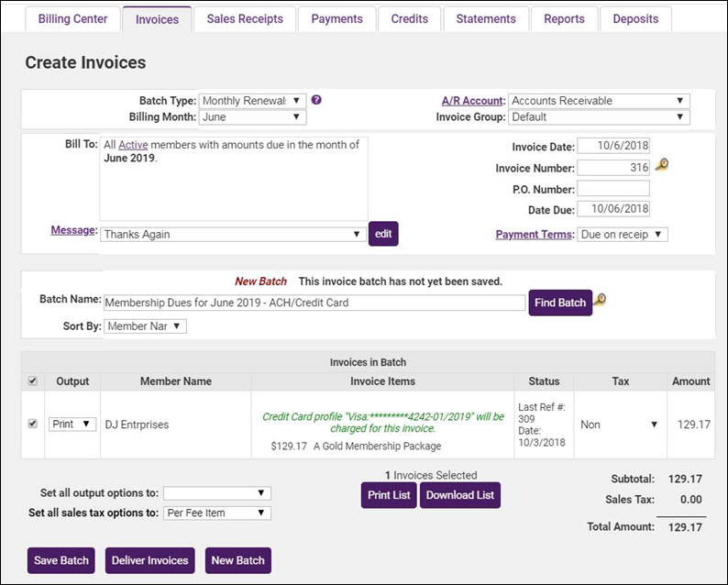The width and height of the screenshot is (728, 585).
Task: Click the Download List button
Action: (460, 495)
